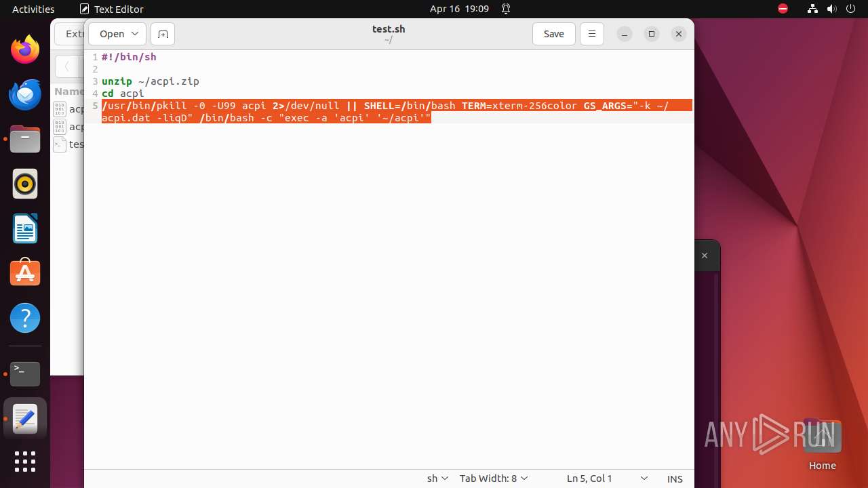868x488 pixels.
Task: Open the volume indicator in top bar
Action: coord(832,9)
